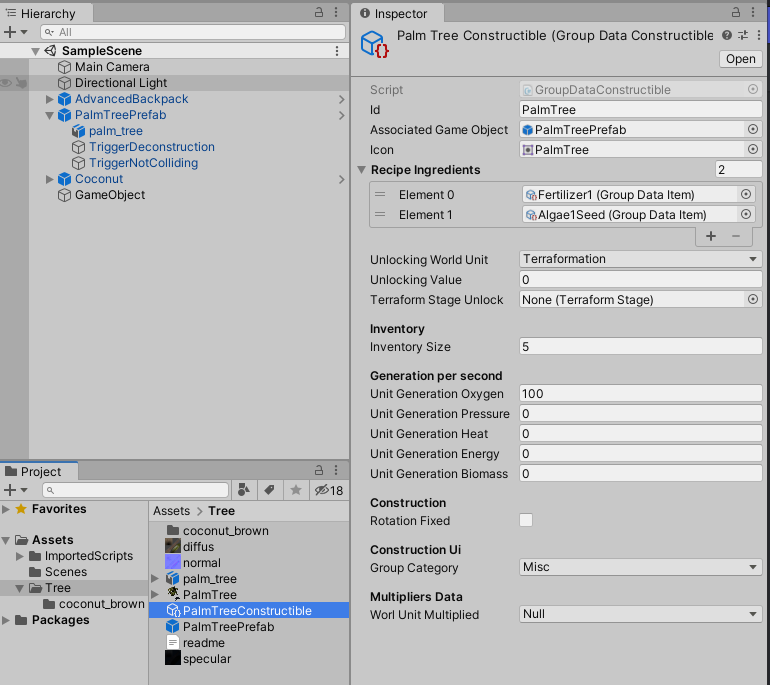Open Worl Unit Multiplied dropdown

coord(640,614)
